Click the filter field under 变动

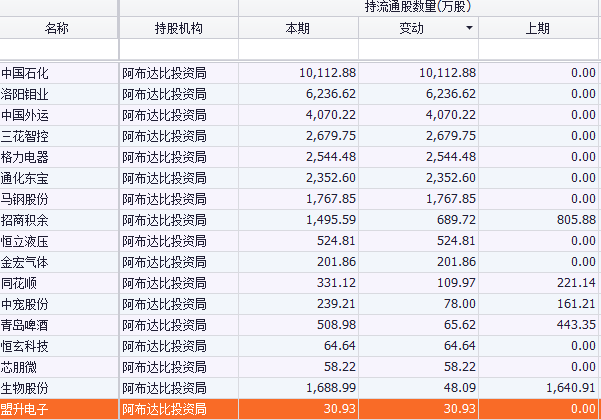tap(418, 49)
